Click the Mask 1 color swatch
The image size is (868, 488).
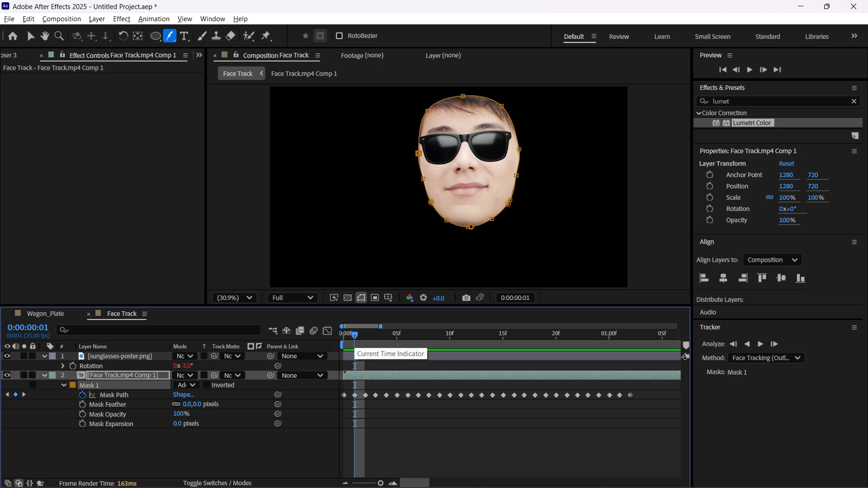[x=73, y=385]
